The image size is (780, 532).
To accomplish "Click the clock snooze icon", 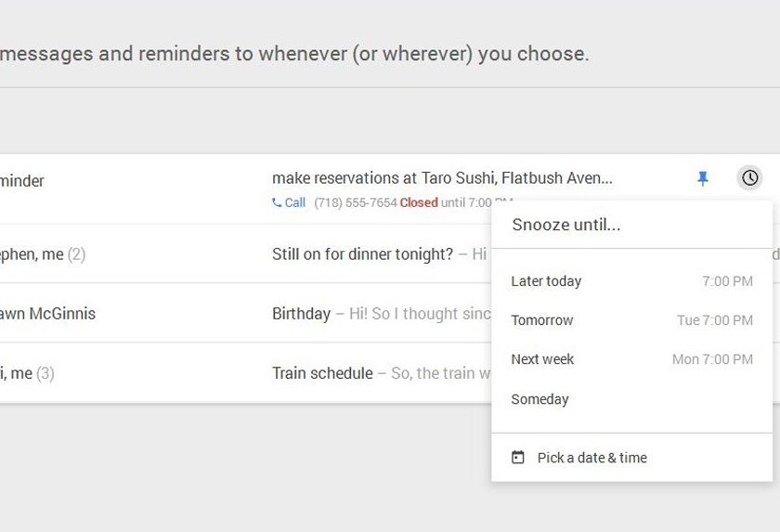I will point(749,177).
